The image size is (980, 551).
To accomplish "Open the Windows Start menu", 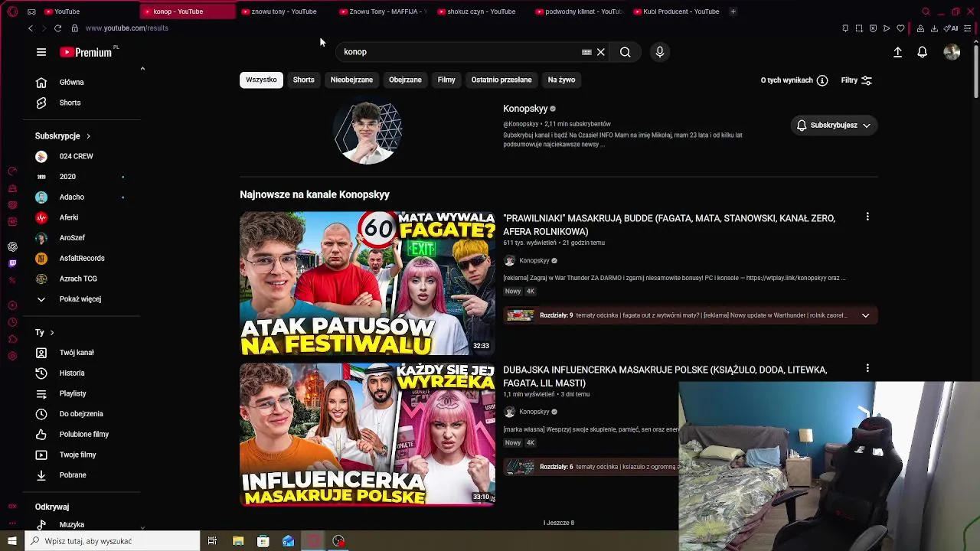I will click(12, 541).
